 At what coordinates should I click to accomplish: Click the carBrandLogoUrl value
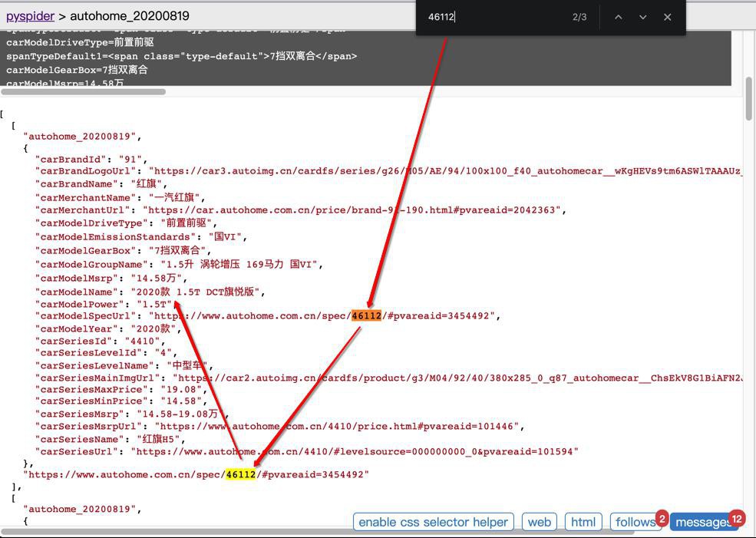point(446,170)
